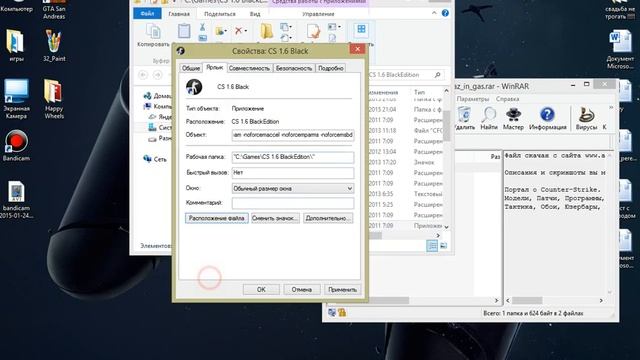640x360 pixels.
Task: Click the magnifier in Explorer search box
Action: [x=437, y=75]
